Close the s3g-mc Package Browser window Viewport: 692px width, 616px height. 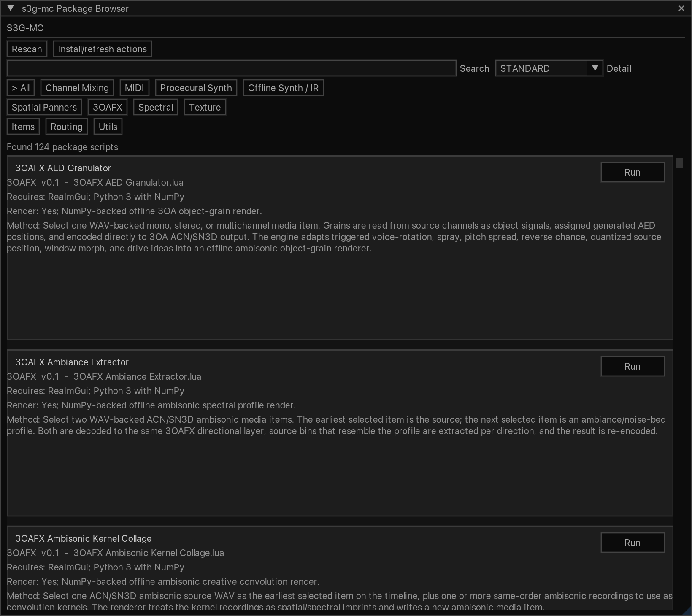pyautogui.click(x=681, y=8)
